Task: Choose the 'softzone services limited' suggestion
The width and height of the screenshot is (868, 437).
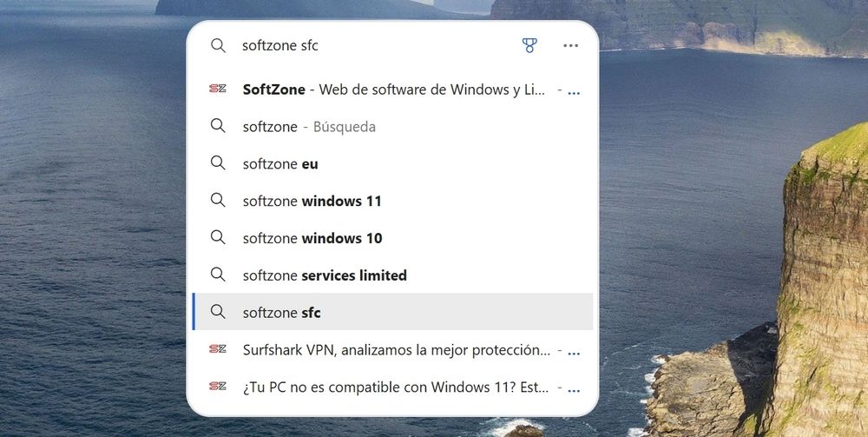Action: 325,275
